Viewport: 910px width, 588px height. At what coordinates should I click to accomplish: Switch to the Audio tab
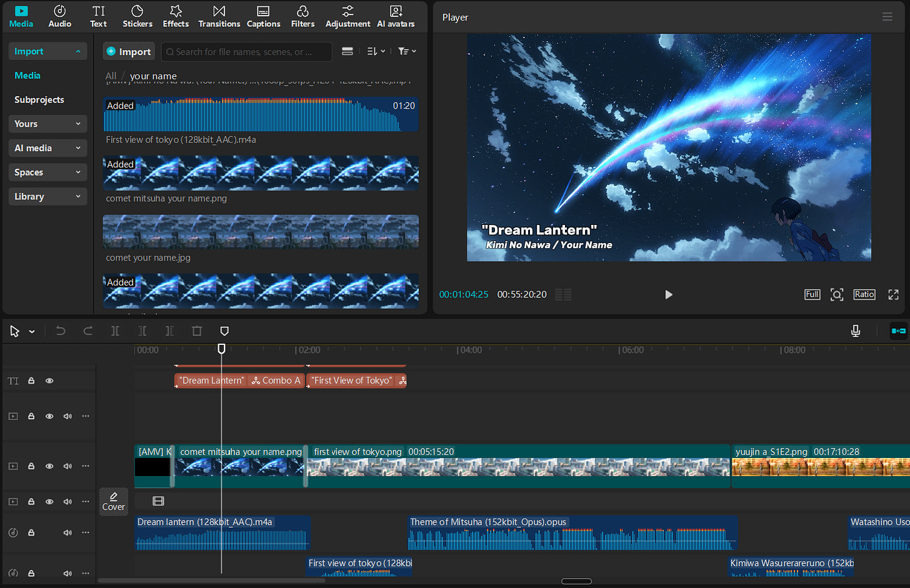[x=60, y=17]
